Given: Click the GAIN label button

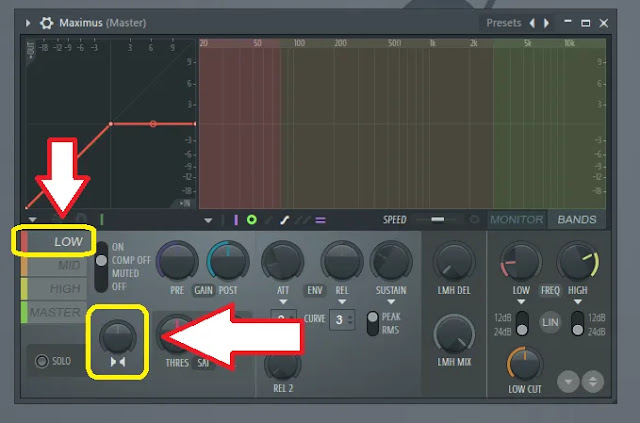Looking at the screenshot, I should (203, 290).
